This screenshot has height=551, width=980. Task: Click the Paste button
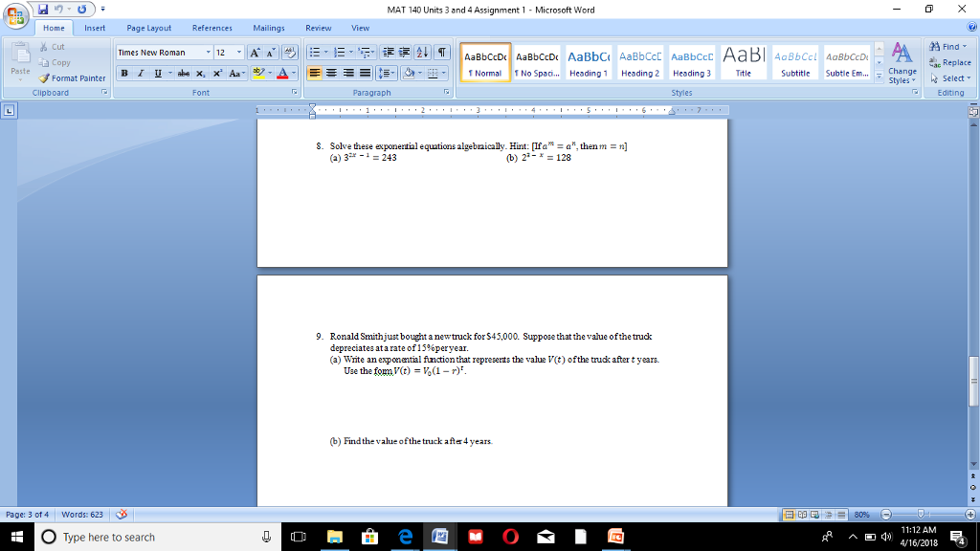coord(20,57)
